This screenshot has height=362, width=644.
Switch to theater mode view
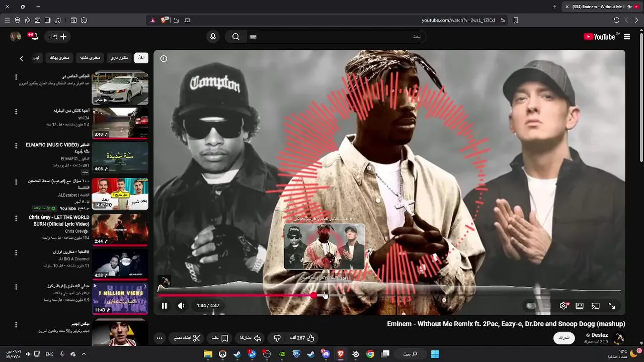pyautogui.click(x=580, y=306)
